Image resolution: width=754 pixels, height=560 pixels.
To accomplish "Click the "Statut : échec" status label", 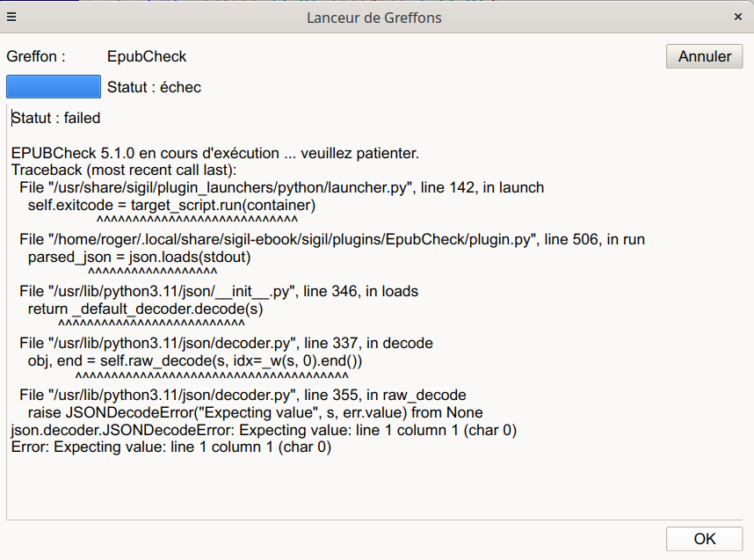I will coord(154,87).
